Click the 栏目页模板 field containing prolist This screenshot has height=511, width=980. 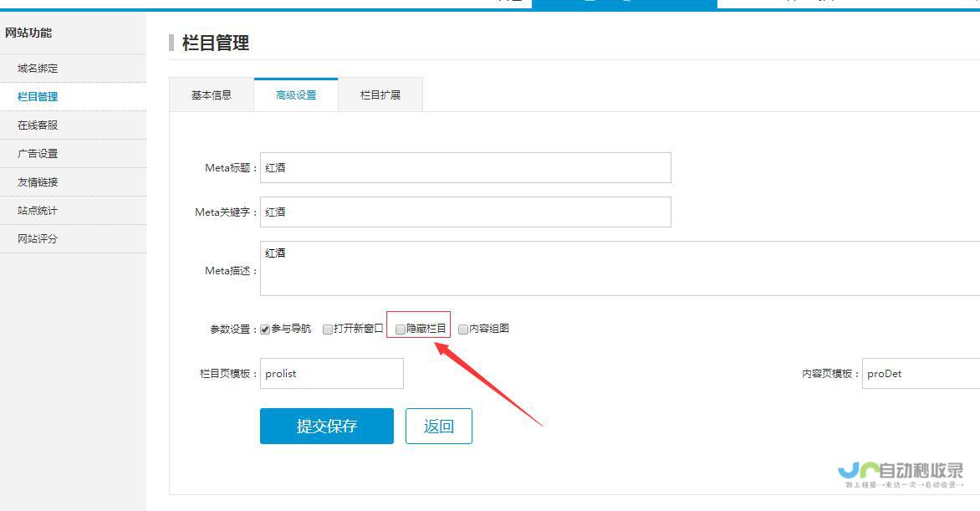point(332,373)
